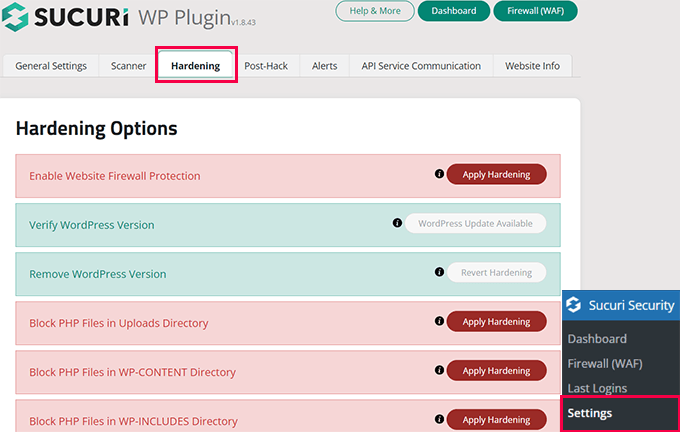Revert hardening for Remove WordPress Version

tap(496, 273)
